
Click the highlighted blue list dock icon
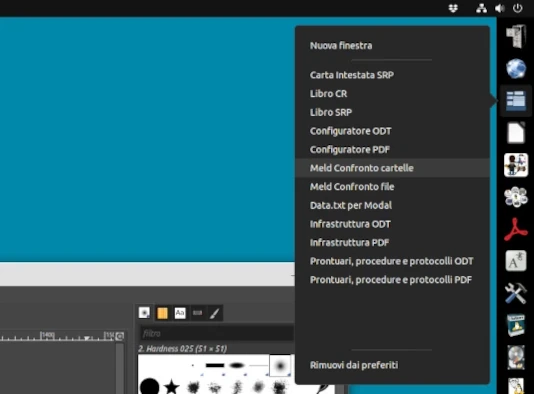[516, 101]
